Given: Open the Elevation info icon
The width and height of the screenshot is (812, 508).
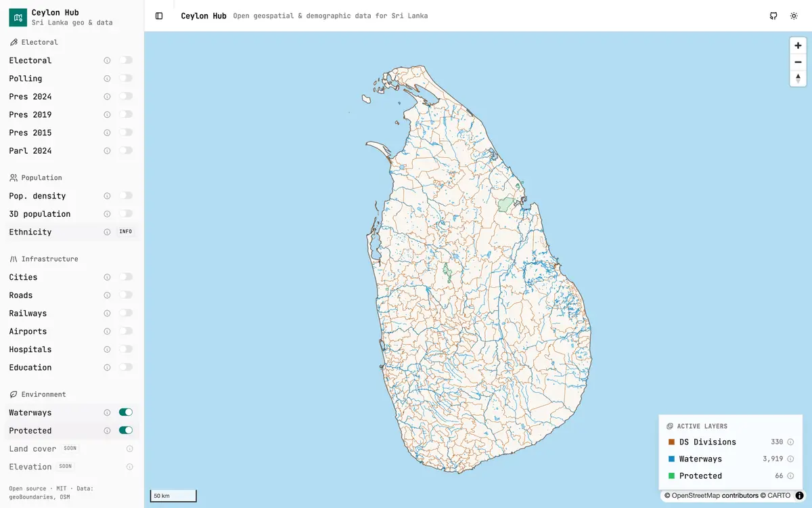Looking at the screenshot, I should pos(129,467).
